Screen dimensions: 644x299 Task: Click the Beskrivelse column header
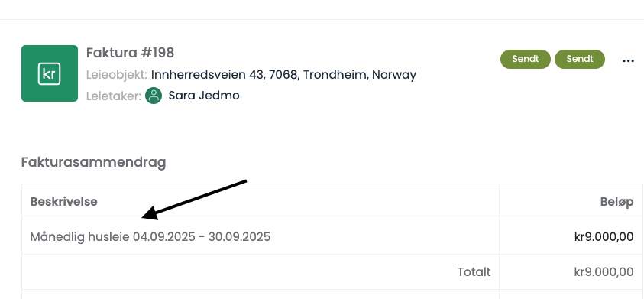63,202
